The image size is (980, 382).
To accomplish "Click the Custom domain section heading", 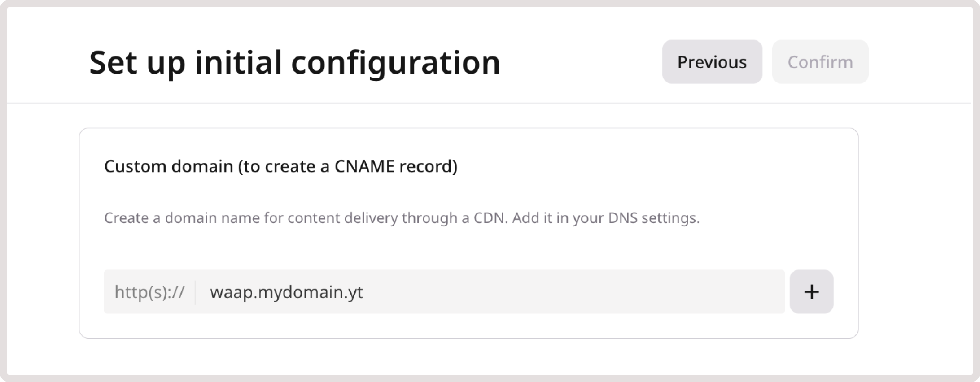I will pyautogui.click(x=280, y=166).
